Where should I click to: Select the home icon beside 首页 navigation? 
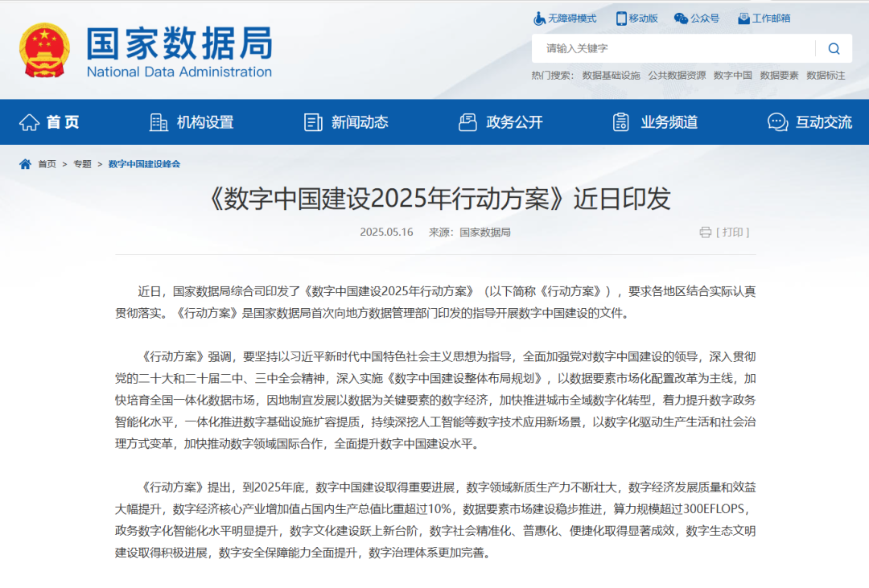coord(29,121)
